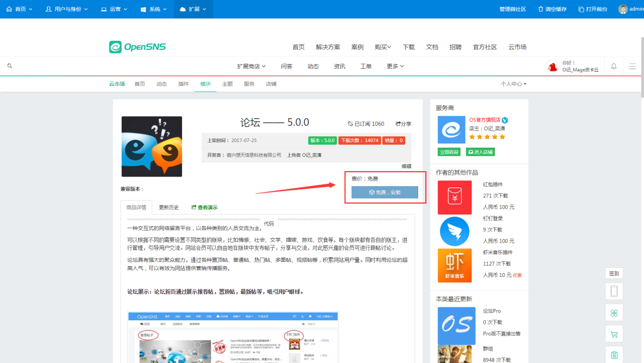The width and height of the screenshot is (644, 363).
Task: Click the OS官方旗舰店 shop logo
Action: click(x=451, y=130)
